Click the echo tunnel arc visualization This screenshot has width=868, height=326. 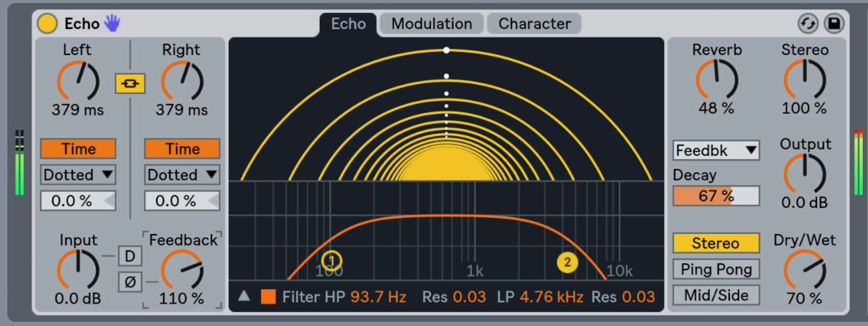point(446,115)
